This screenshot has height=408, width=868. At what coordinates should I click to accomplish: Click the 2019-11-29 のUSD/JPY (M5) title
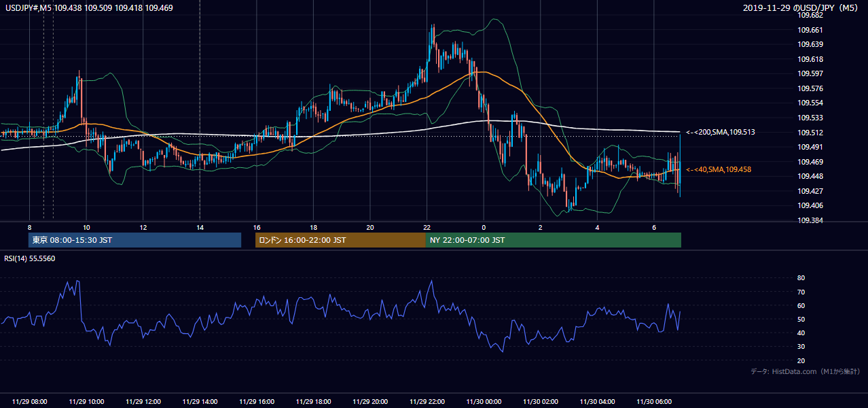801,7
